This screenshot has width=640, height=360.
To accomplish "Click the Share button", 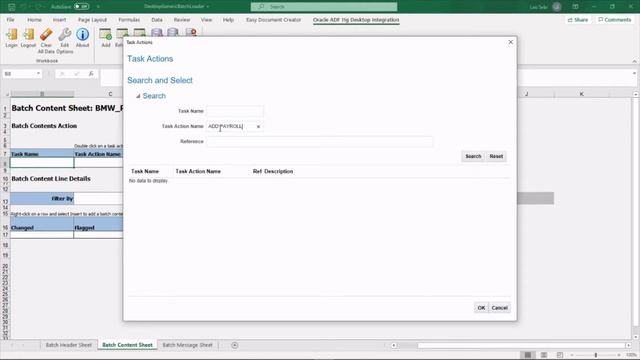I will pos(578,20).
